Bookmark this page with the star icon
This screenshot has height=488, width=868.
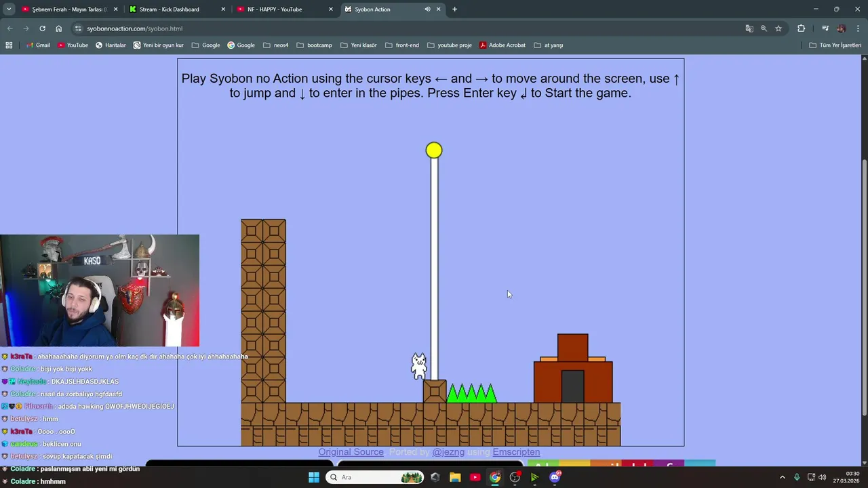[778, 28]
